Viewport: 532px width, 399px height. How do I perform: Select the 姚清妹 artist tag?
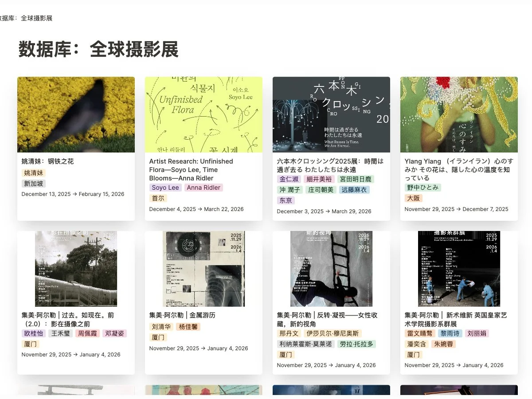pos(34,173)
